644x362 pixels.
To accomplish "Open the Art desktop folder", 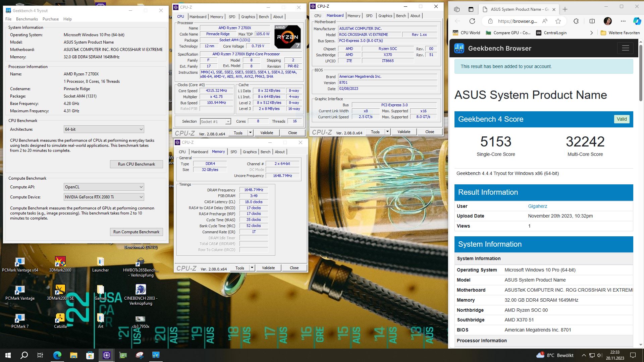I will pyautogui.click(x=100, y=321).
